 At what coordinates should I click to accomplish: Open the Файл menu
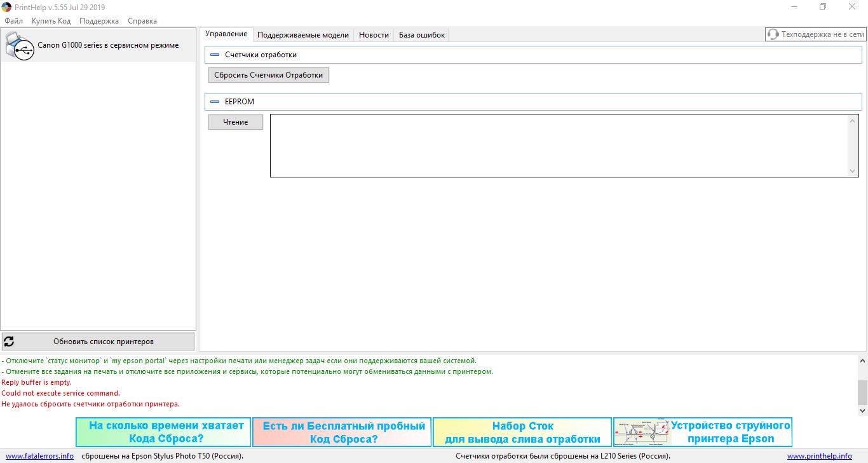(13, 21)
